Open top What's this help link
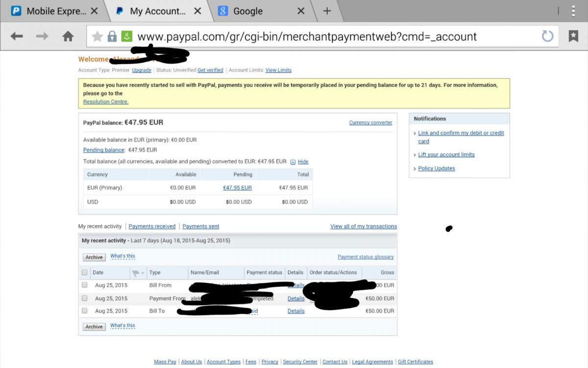 (x=122, y=256)
